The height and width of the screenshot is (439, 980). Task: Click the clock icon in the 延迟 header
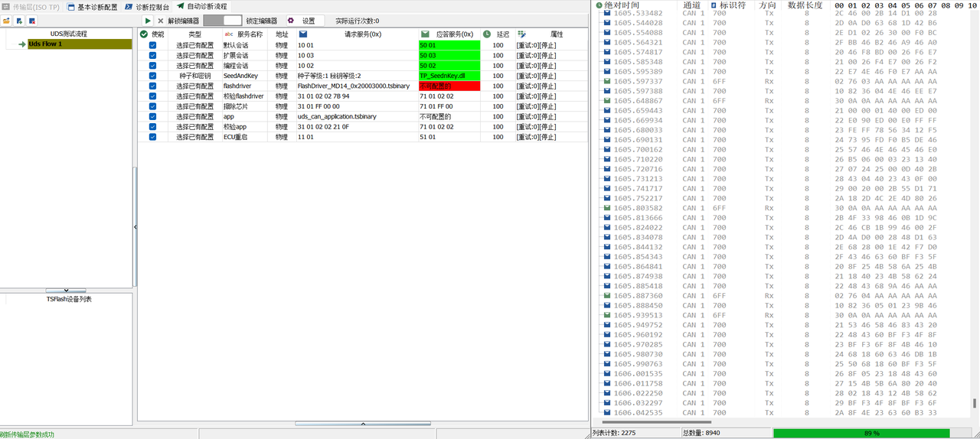[487, 34]
